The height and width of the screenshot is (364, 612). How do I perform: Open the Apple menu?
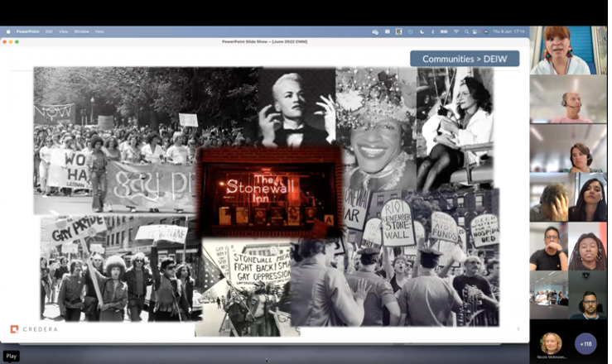click(x=8, y=31)
